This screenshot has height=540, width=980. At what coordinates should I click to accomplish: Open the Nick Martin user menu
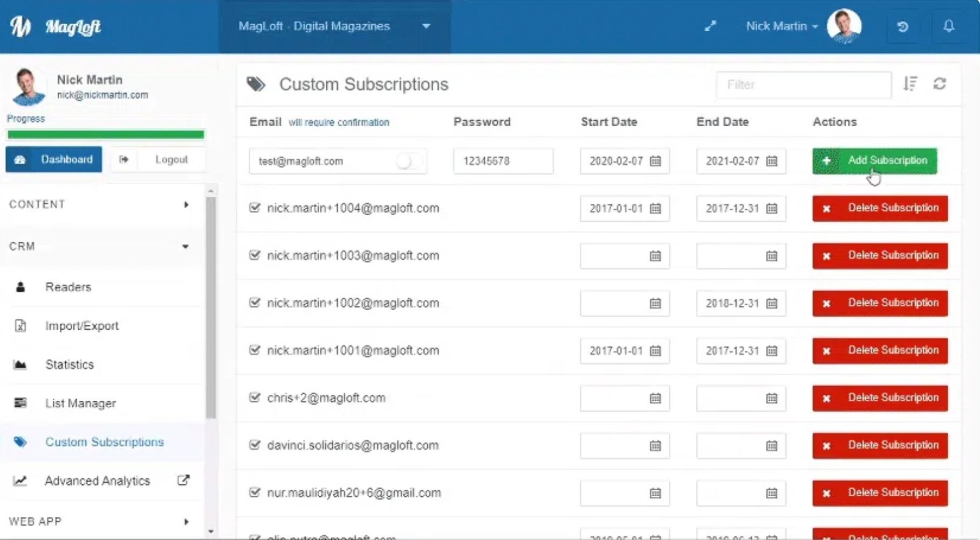[782, 26]
